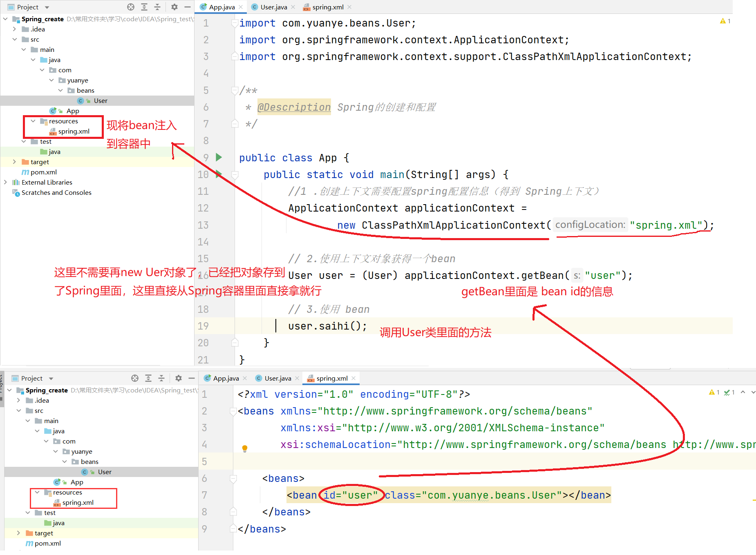Open settings gear in bottom Project panel
The width and height of the screenshot is (756, 555).
coord(179,378)
